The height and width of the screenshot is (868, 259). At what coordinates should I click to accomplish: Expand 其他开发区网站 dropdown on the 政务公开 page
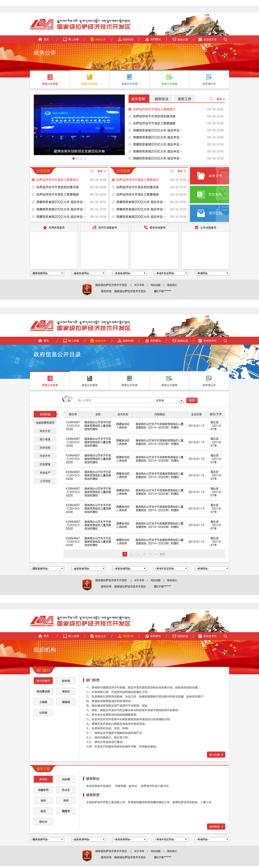[171, 273]
